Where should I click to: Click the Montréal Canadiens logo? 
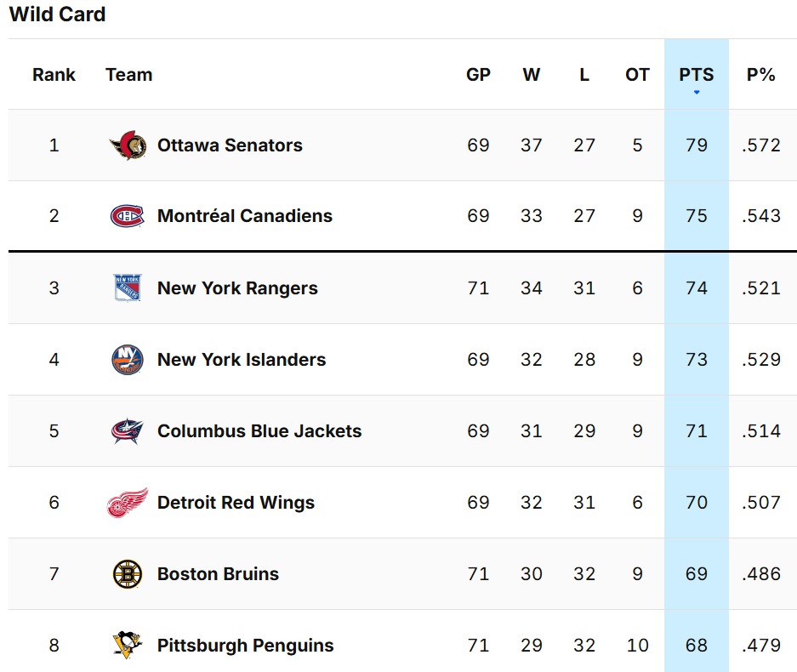point(127,216)
